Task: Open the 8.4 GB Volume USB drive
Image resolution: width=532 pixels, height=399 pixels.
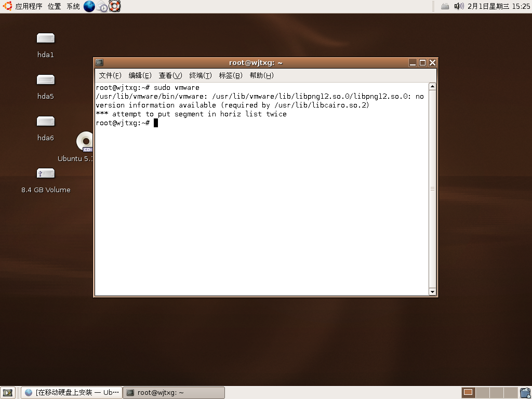Action: coord(46,174)
